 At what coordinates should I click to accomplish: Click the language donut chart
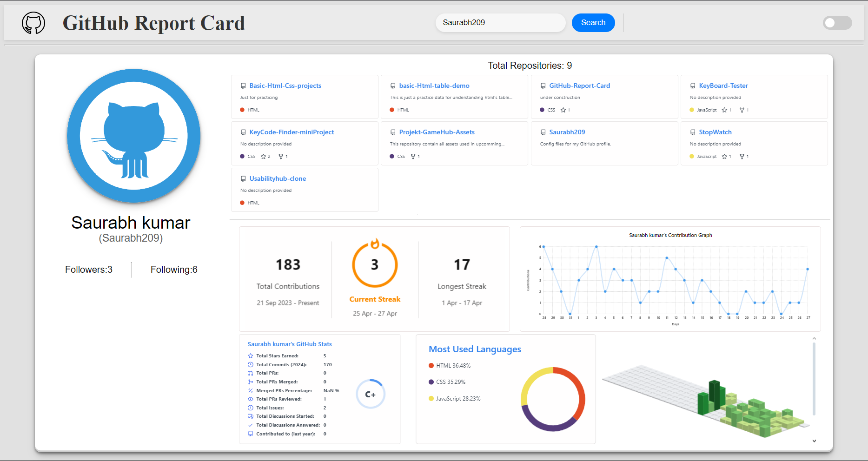click(x=553, y=399)
